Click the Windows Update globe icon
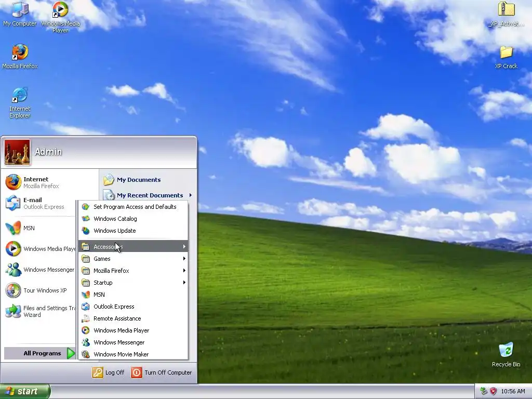Viewport: 532px width, 399px height. click(86, 231)
